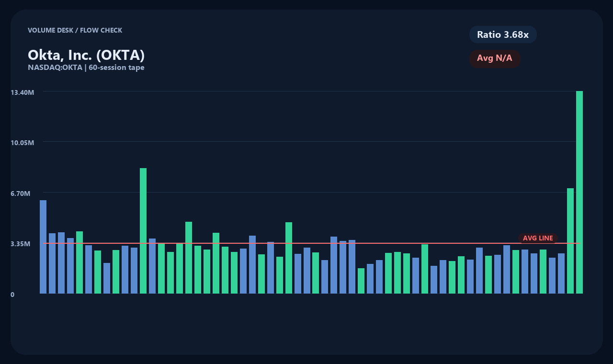Screen dimensions: 613x364
Task: Click the VOLUME DESK / FLOW CHECK header
Action: [x=75, y=30]
